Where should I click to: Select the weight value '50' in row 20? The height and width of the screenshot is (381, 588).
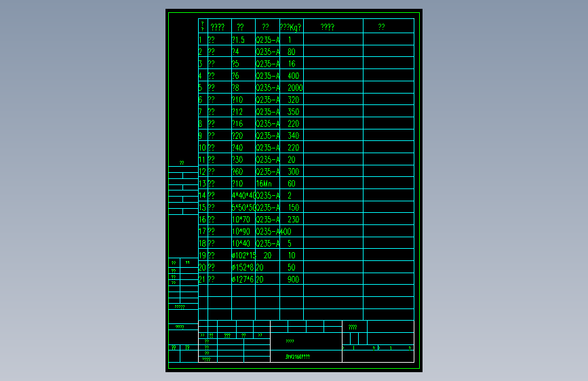click(292, 267)
